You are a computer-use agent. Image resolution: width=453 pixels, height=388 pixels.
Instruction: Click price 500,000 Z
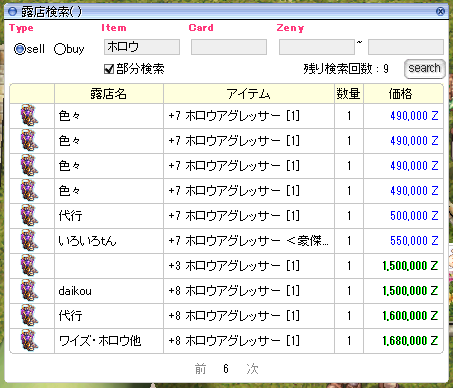(x=414, y=216)
